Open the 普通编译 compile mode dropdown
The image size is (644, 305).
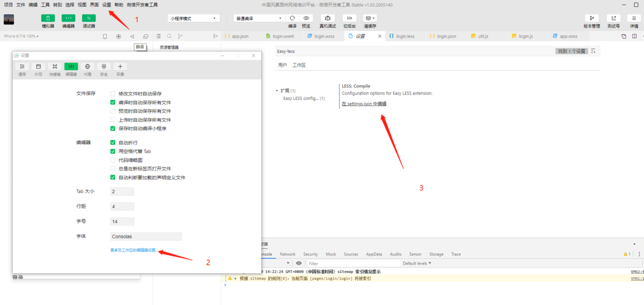click(x=258, y=18)
